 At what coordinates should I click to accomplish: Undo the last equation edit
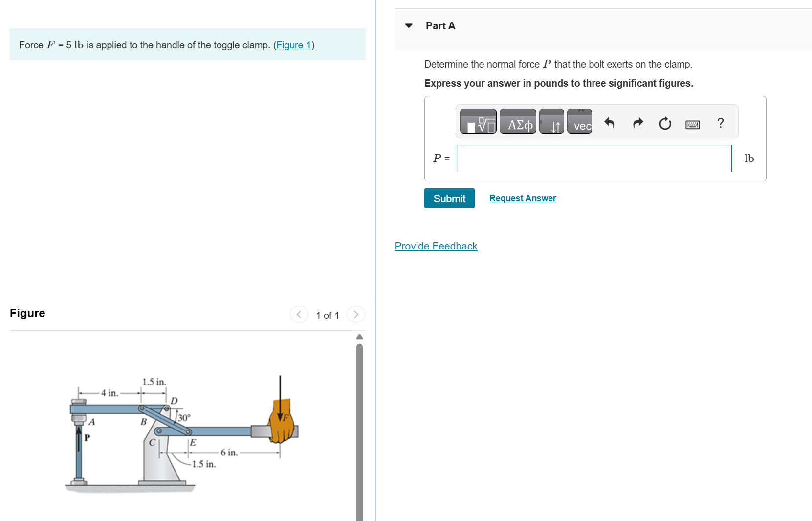click(x=609, y=123)
